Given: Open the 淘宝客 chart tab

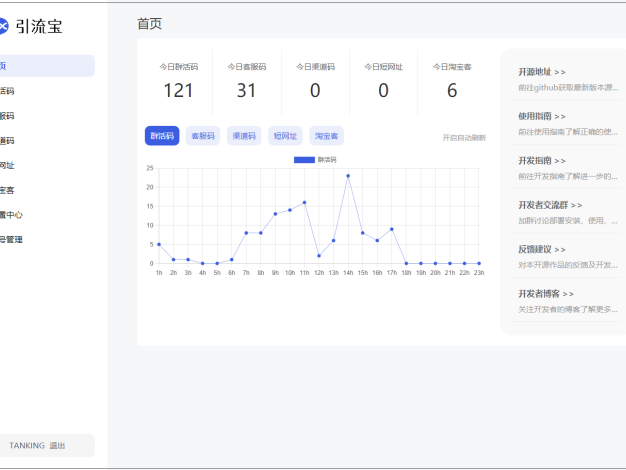Looking at the screenshot, I should [326, 136].
